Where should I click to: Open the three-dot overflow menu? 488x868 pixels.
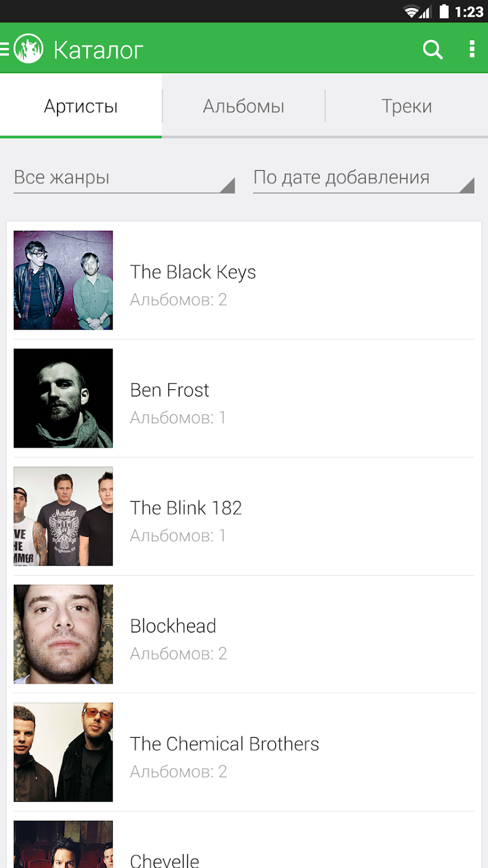[x=472, y=49]
